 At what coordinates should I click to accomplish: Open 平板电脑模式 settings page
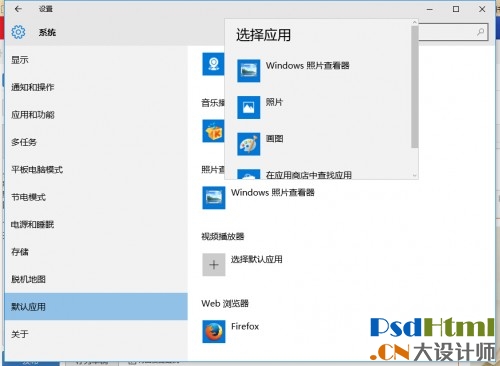click(x=96, y=170)
